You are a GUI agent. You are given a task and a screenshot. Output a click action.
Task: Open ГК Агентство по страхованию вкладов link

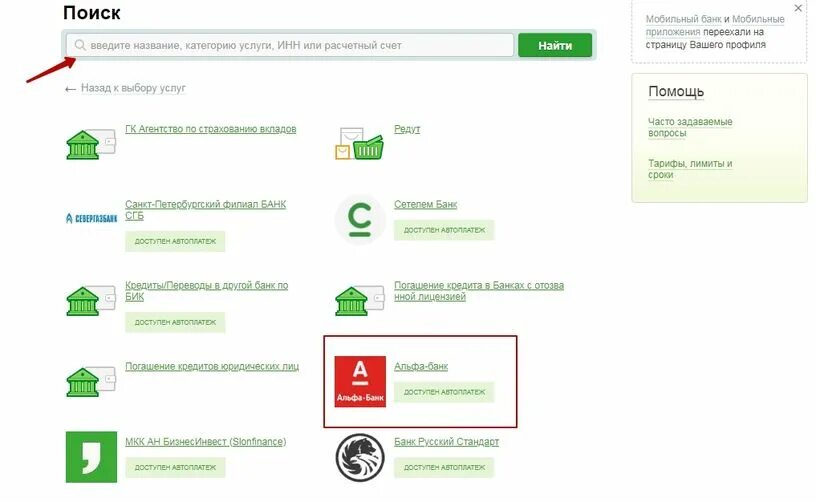[x=210, y=129]
